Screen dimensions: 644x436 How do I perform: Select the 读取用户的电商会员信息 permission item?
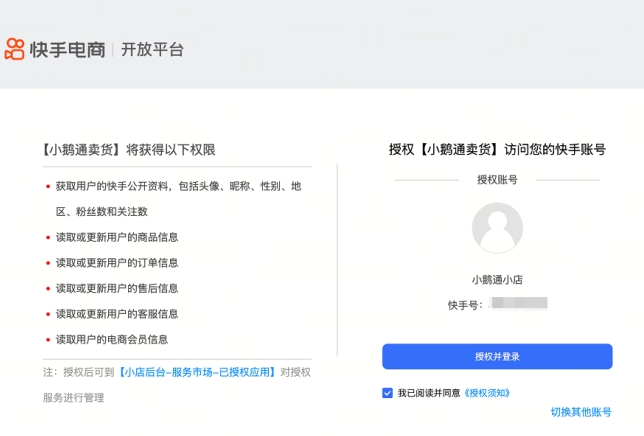112,340
